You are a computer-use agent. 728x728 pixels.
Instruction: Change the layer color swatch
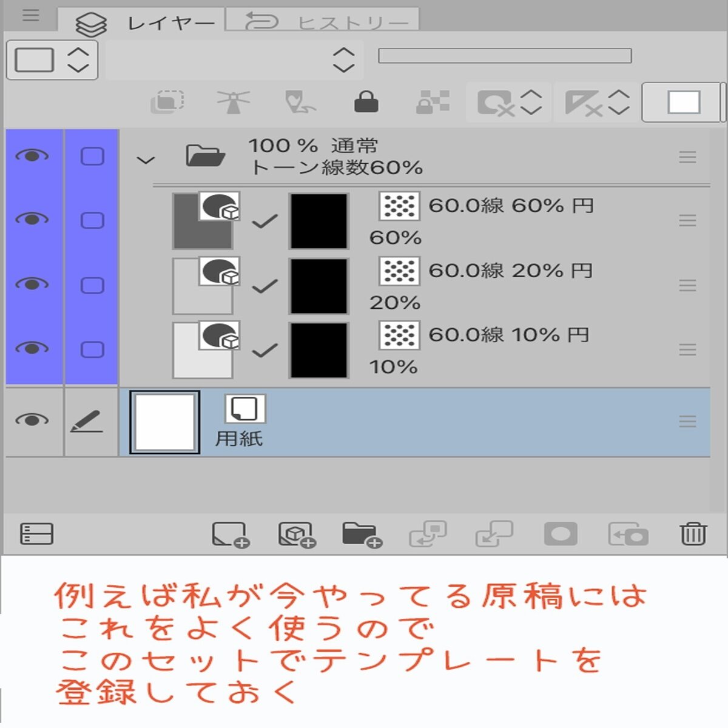pyautogui.click(x=683, y=102)
